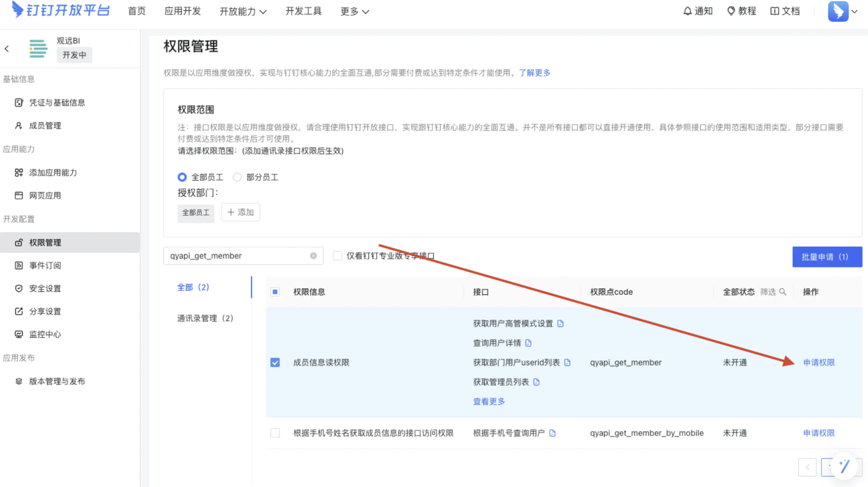Viewport: 868px width, 487px height.
Task: Open doc icon beside 获取部门用户userid列表
Action: 567,362
